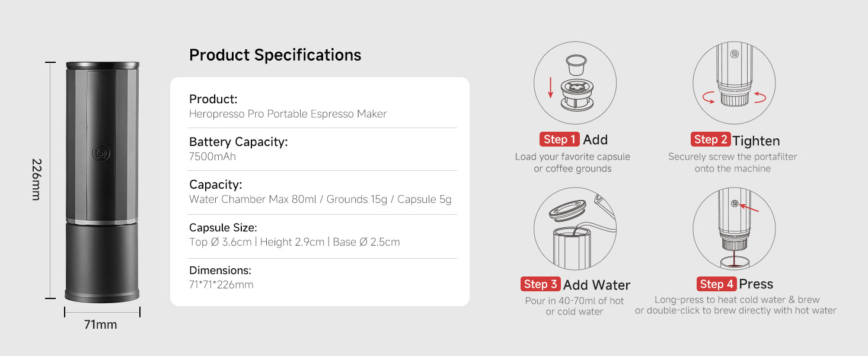868x356 pixels.
Task: Click the Battery Capacity 7500mAh row
Action: click(323, 149)
